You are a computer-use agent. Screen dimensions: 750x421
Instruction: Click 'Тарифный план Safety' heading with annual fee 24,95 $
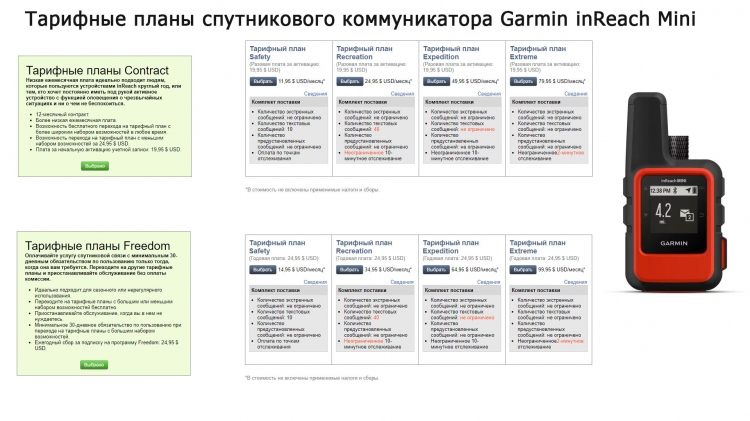coord(277,247)
